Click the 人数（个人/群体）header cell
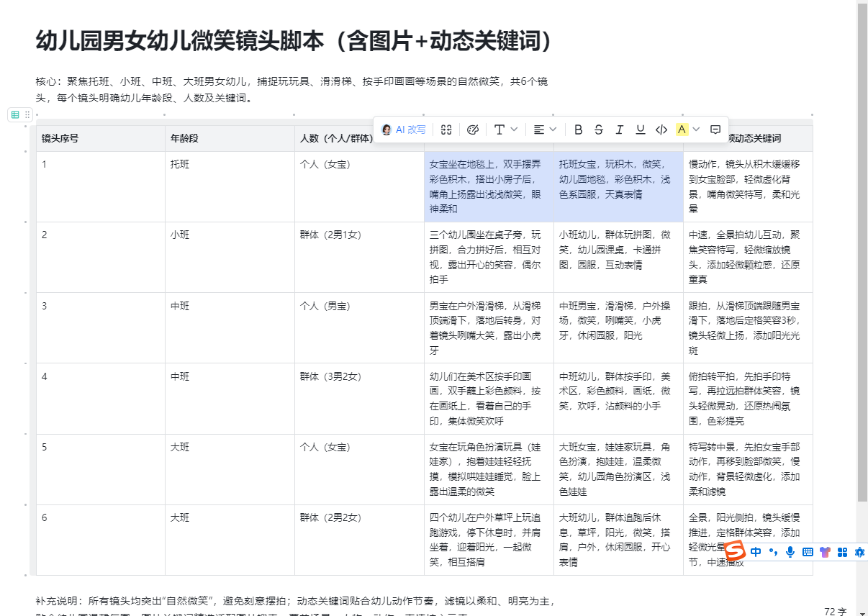Screen dimensions: 868x616 (360, 138)
